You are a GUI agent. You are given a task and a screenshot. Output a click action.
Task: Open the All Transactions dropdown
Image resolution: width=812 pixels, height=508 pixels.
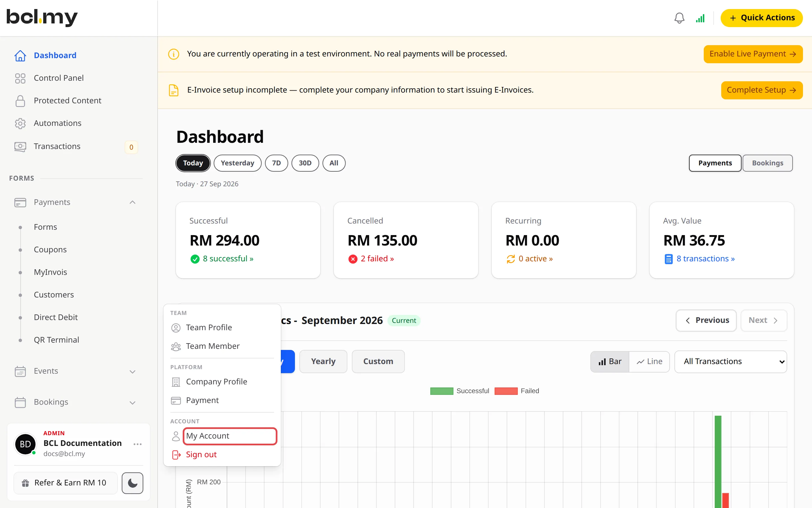pos(731,362)
